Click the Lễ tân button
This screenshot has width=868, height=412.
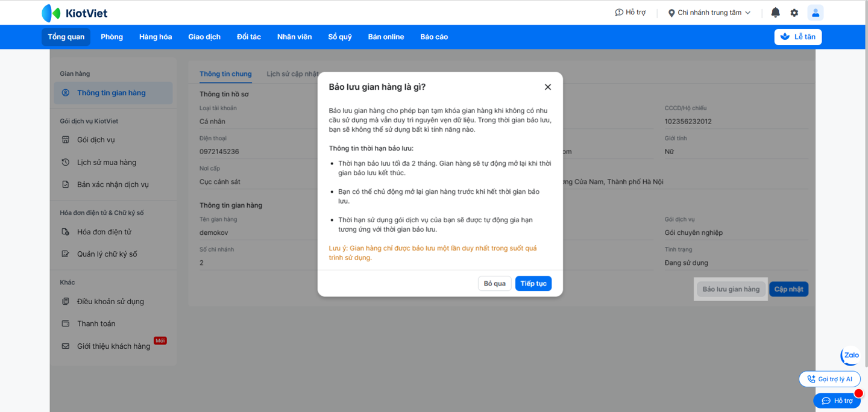pyautogui.click(x=797, y=37)
